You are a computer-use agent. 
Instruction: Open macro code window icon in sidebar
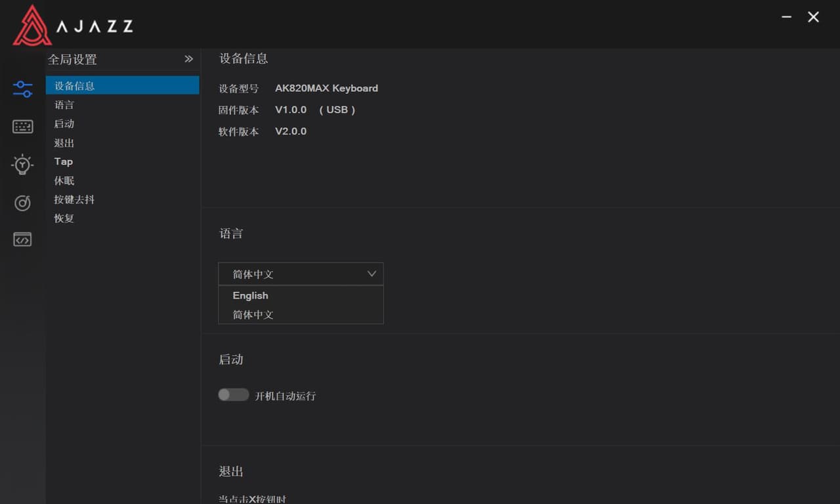pyautogui.click(x=22, y=240)
